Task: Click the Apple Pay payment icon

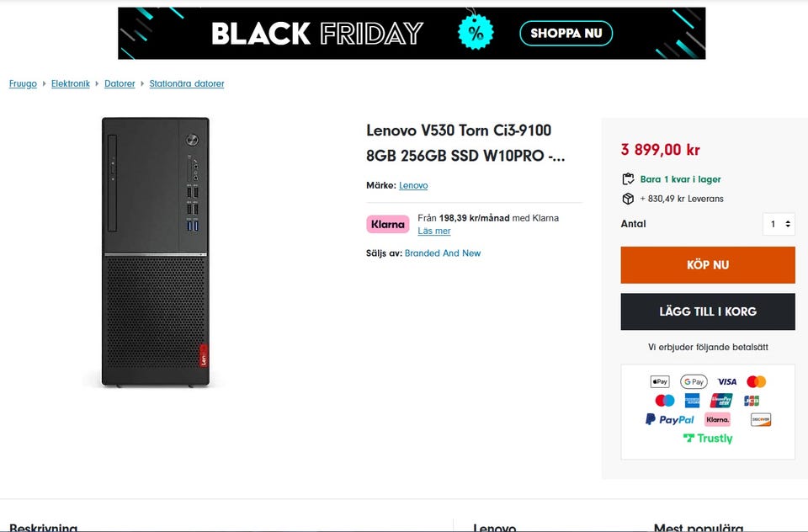Action: coord(660,381)
